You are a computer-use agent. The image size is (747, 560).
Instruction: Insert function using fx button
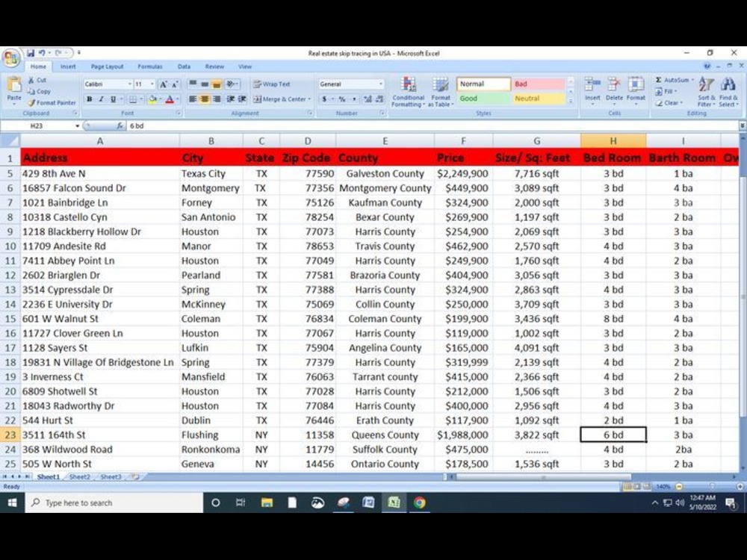[120, 125]
